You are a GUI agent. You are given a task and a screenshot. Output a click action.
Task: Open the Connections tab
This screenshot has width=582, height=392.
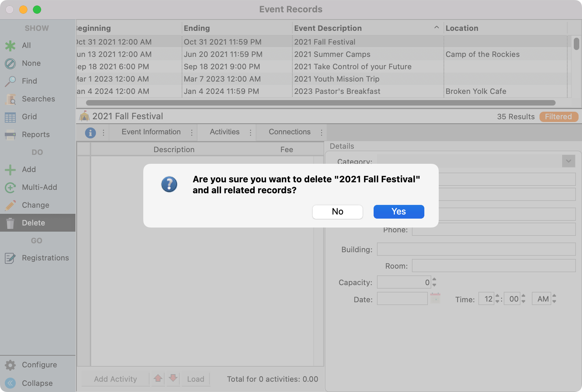pos(289,132)
